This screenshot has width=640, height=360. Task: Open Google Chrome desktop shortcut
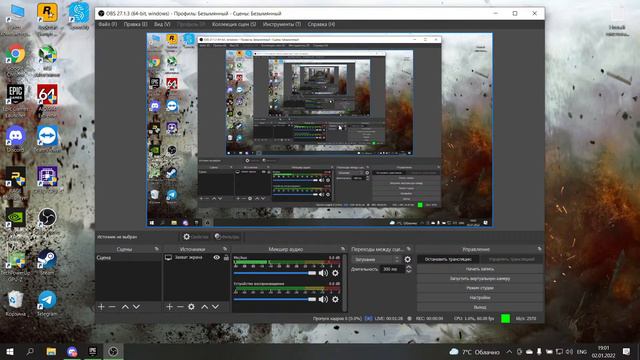click(16, 57)
